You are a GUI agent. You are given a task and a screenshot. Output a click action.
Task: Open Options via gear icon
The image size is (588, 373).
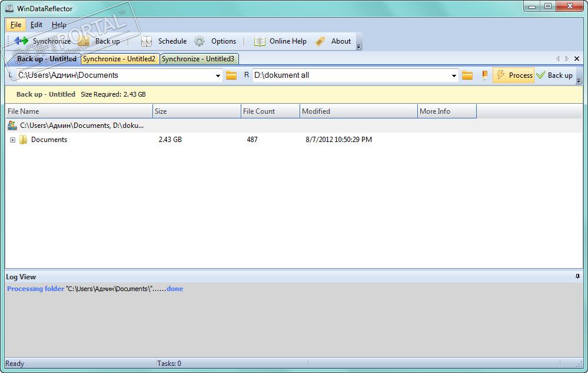(200, 41)
